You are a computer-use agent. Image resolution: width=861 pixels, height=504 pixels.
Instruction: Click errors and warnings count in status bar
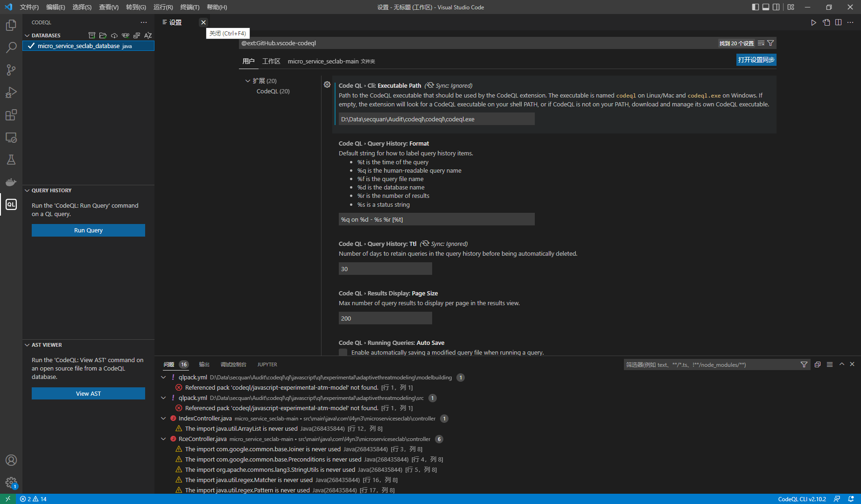click(33, 499)
